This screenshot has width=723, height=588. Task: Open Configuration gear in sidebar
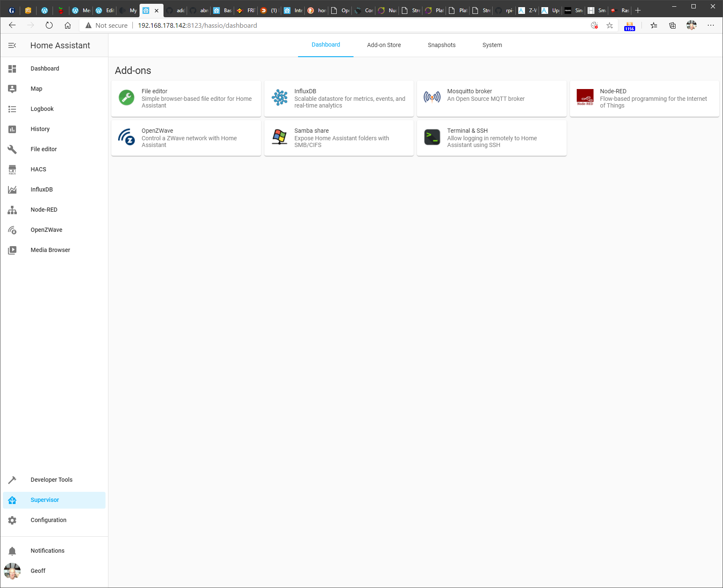pos(12,520)
